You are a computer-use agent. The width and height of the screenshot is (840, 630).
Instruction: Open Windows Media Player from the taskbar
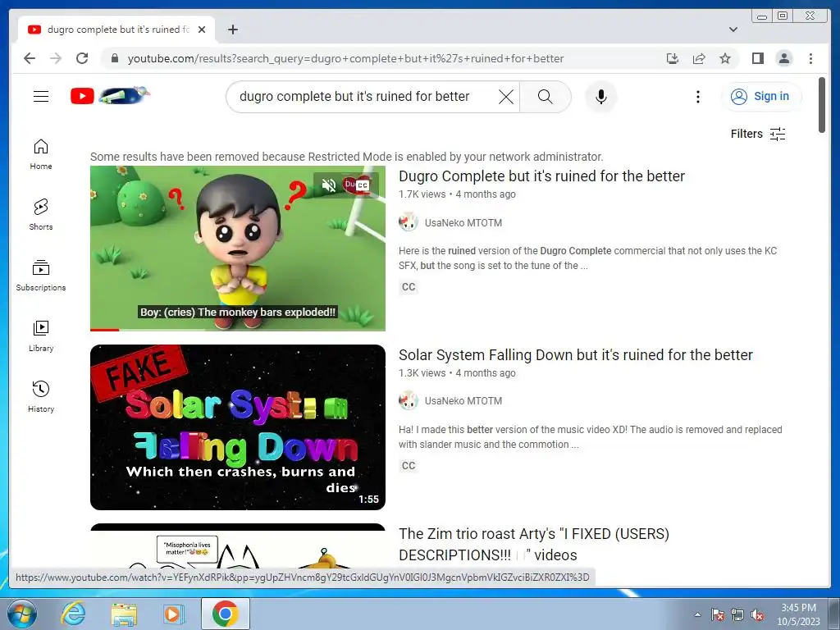(x=174, y=614)
